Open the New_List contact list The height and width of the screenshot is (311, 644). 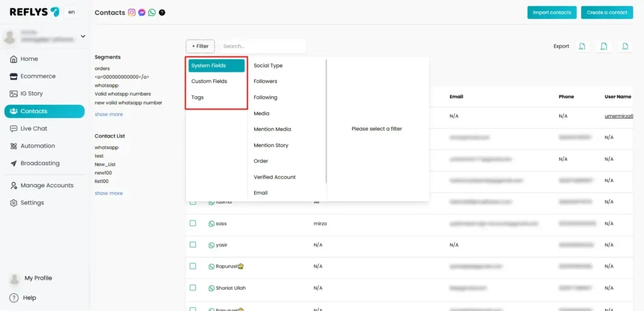pos(105,164)
